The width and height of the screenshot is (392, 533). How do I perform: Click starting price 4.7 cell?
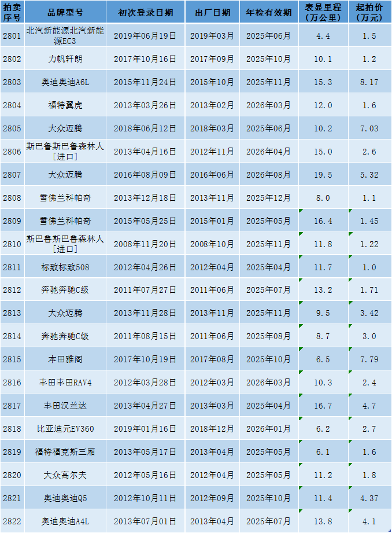point(369,406)
